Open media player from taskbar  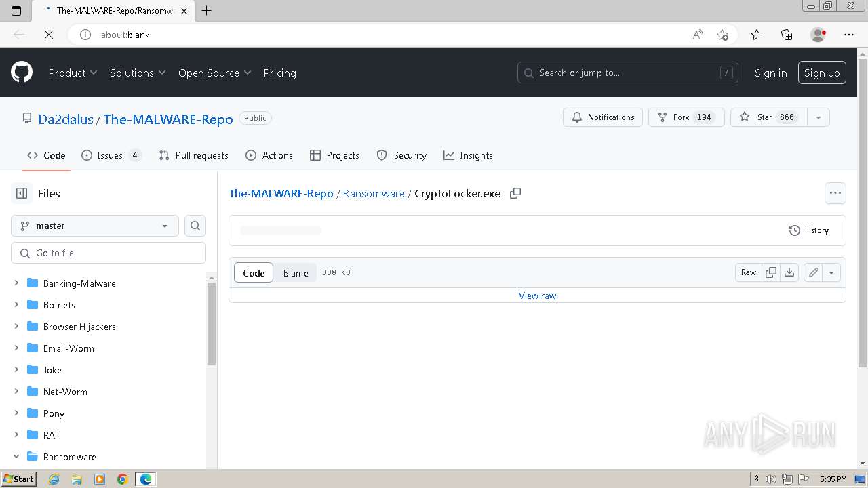(x=100, y=479)
